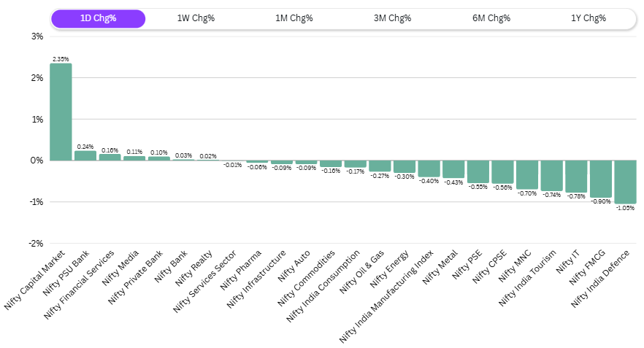Viewport: 644px width, 348px height.
Task: Click the Nifty India Tourism bar
Action: [552, 176]
